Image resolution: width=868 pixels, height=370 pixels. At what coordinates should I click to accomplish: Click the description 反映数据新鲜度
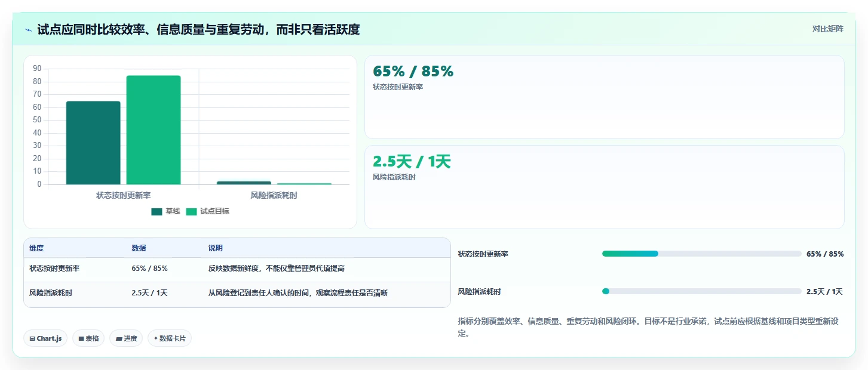coord(277,269)
